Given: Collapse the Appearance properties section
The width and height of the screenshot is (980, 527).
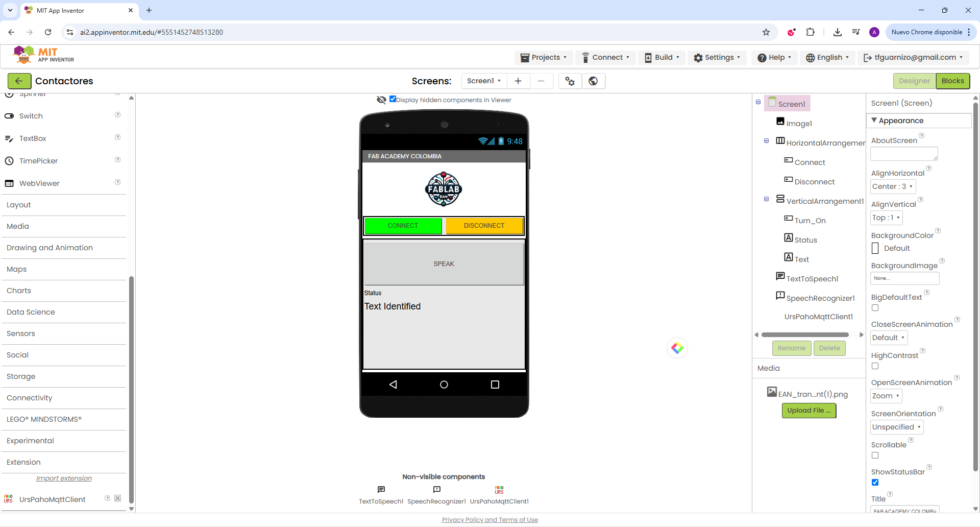Looking at the screenshot, I should (874, 121).
